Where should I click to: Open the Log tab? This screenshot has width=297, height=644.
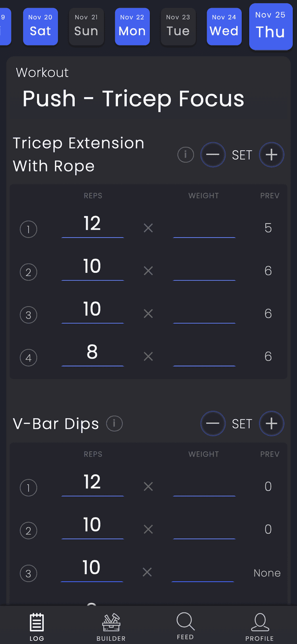point(37,626)
